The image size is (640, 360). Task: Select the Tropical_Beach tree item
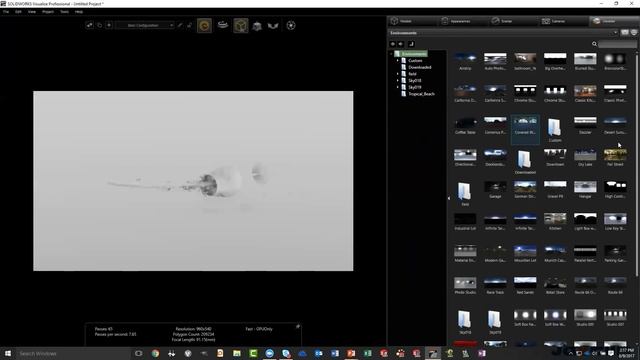coord(418,94)
